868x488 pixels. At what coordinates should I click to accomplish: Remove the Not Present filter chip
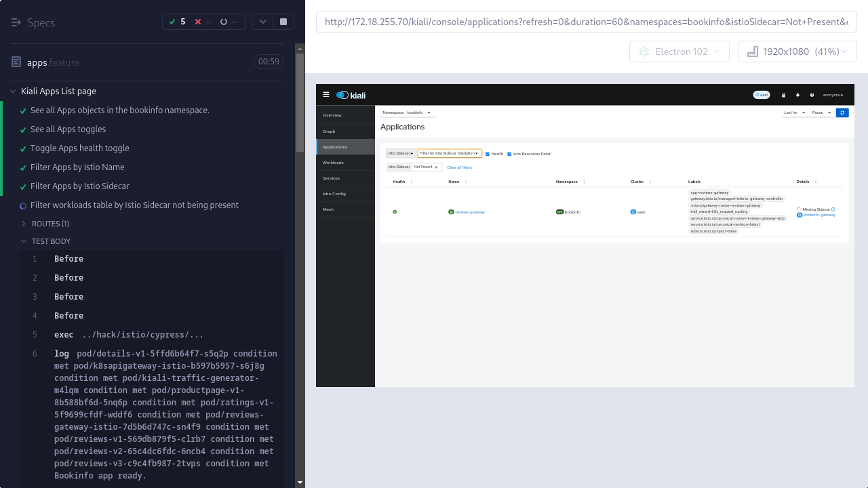tap(436, 167)
